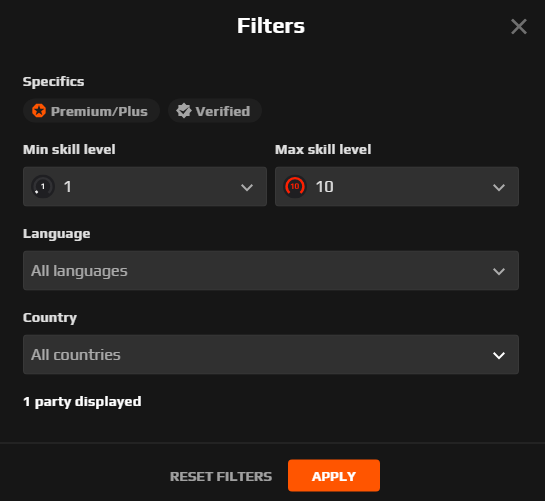Open the Max skill level dropdown
This screenshot has width=545, height=501.
coord(397,187)
